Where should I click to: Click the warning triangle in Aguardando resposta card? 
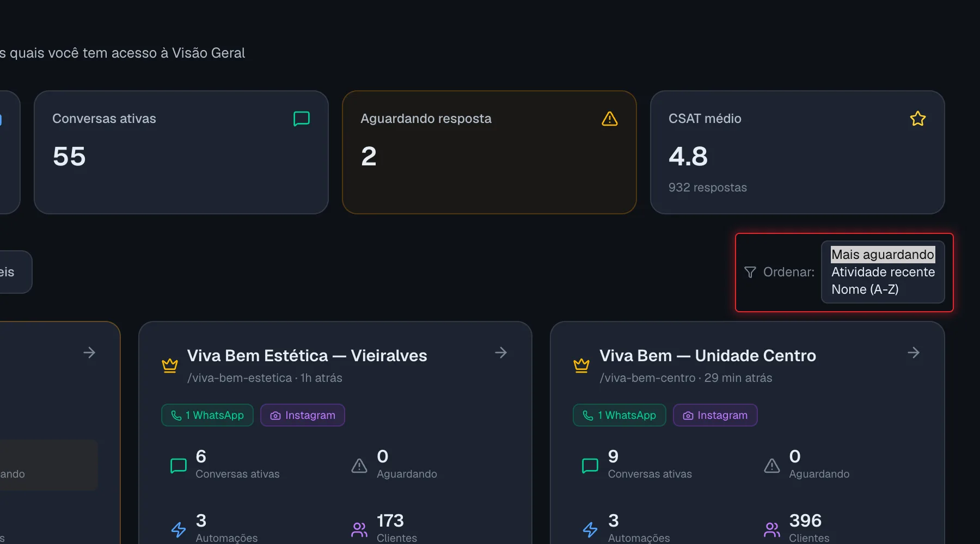click(610, 119)
